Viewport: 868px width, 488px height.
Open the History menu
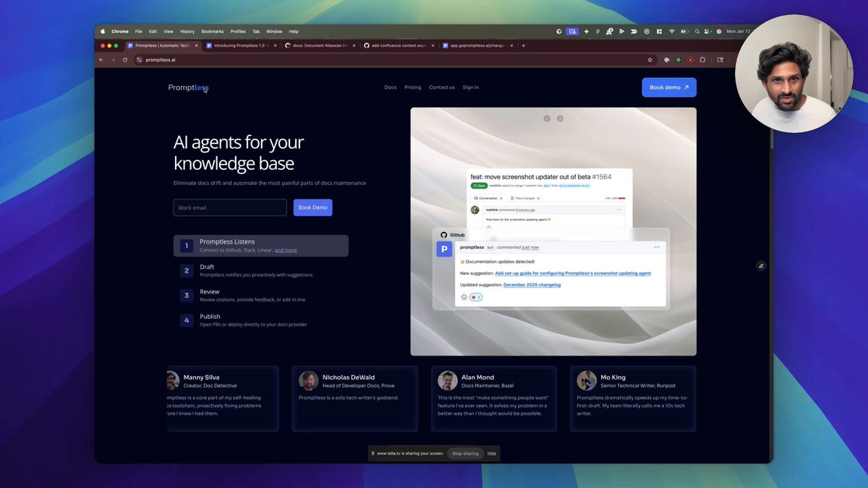tap(187, 32)
